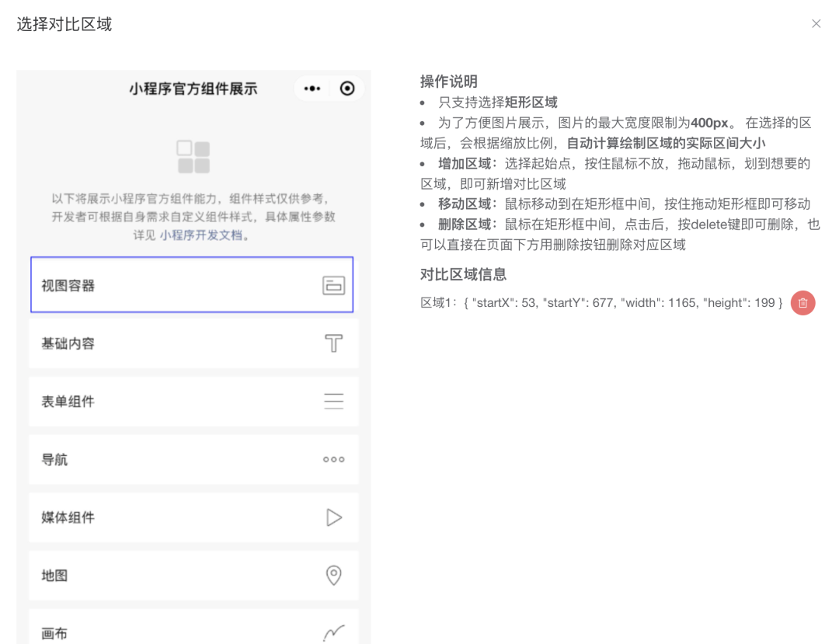Viewport: 839px width, 644px height.
Task: Click the 表单组件 three-lines icon
Action: tap(333, 401)
